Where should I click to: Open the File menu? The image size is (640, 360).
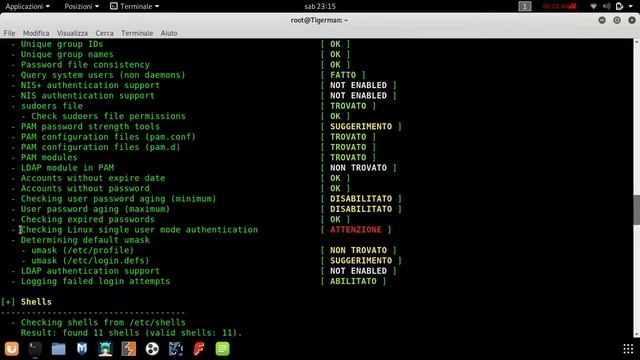click(9, 33)
